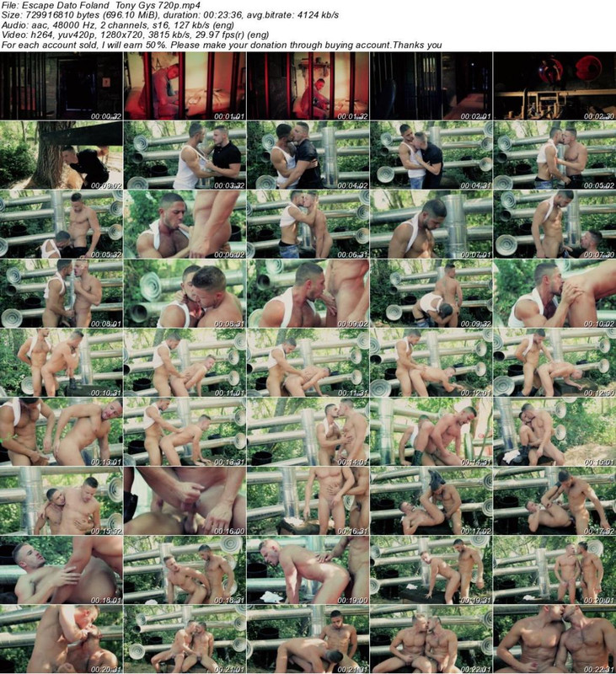The width and height of the screenshot is (616, 674).
Task: Select the last frame at 00:22:31
Action: tap(554, 638)
